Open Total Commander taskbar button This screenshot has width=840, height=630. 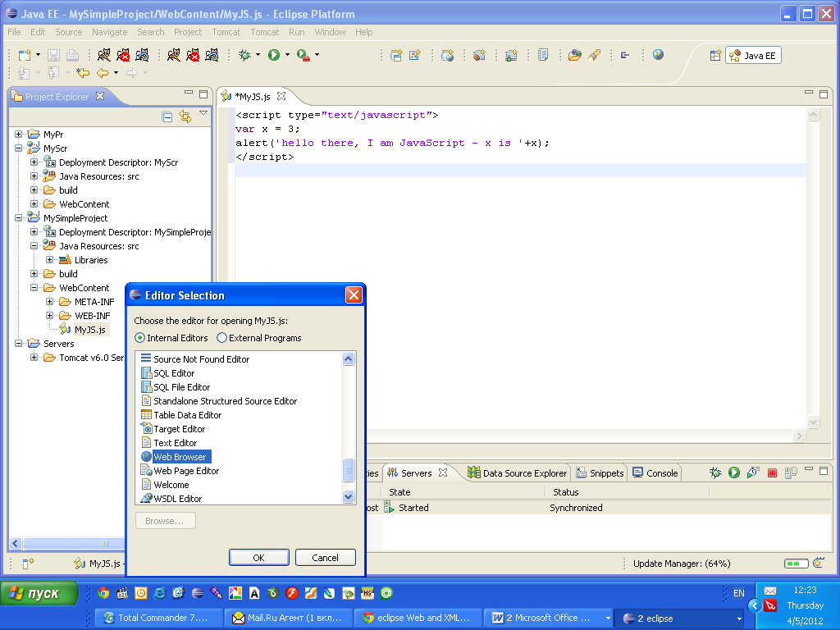tap(158, 618)
